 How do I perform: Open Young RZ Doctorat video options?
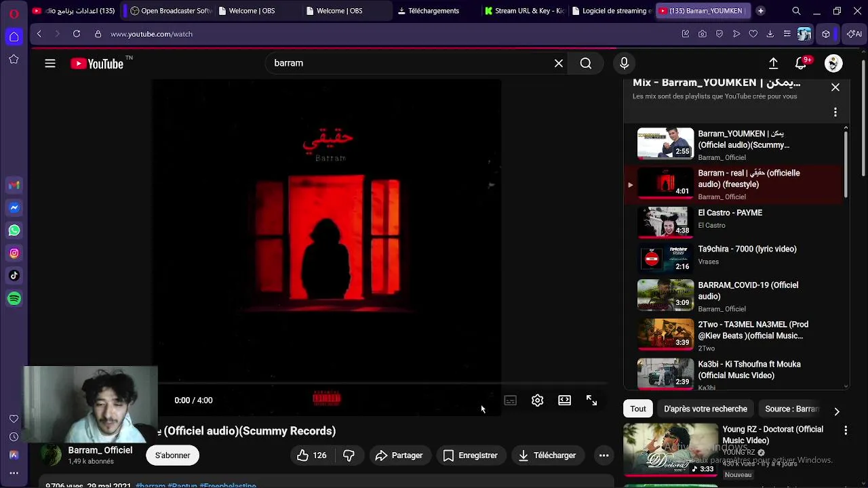846,430
